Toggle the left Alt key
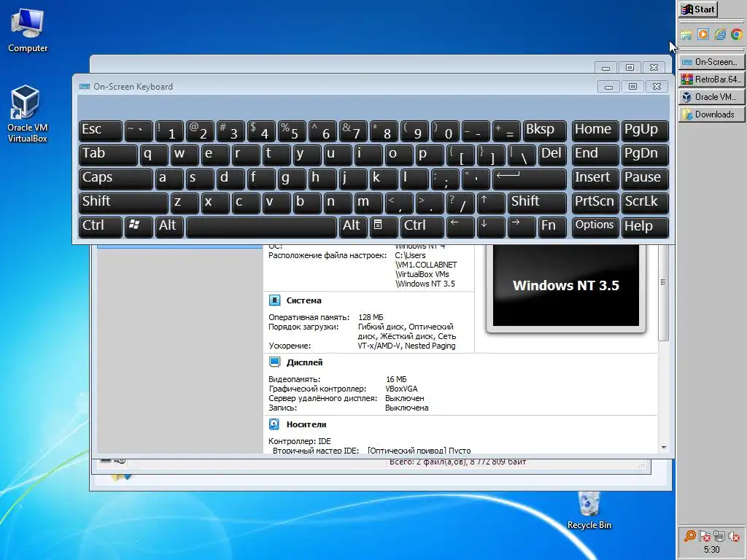Screen dimensions: 747x560 [x=169, y=227]
